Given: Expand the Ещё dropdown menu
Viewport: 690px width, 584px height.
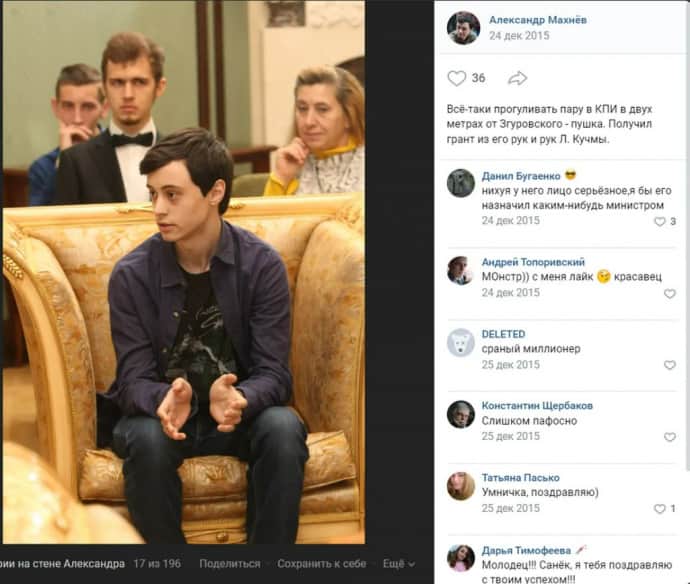Looking at the screenshot, I should [399, 564].
